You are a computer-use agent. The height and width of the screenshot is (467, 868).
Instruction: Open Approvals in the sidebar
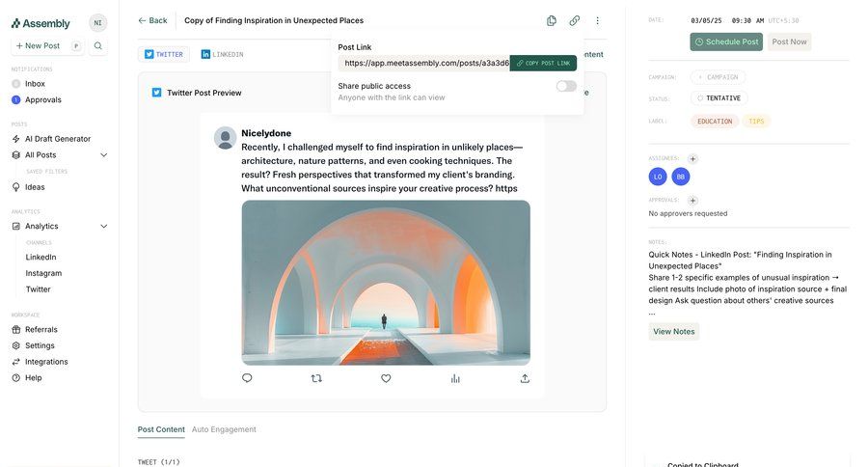point(42,99)
